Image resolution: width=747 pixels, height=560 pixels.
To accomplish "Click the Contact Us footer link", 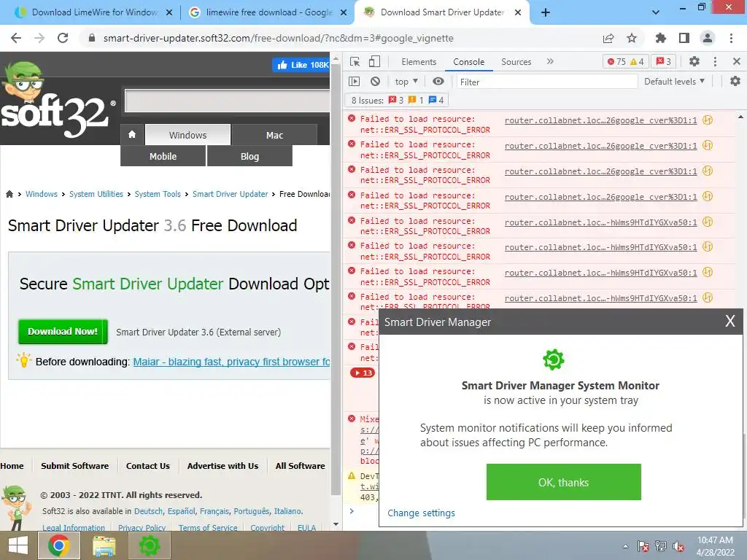I will pyautogui.click(x=147, y=466).
